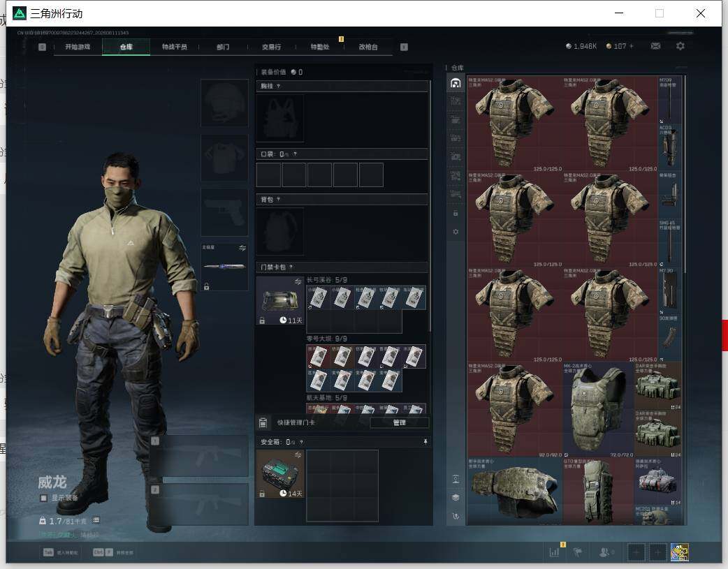Open the 开始游戏 tab
Viewport: 728px width, 569px height.
[78, 47]
